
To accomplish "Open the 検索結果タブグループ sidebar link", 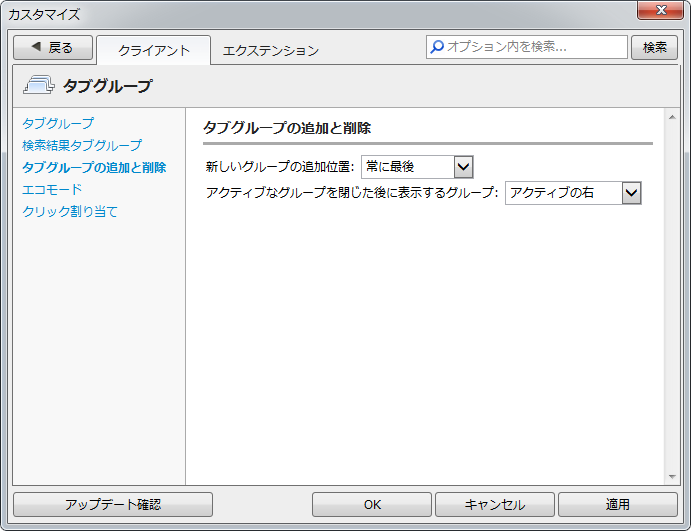I will coord(82,145).
